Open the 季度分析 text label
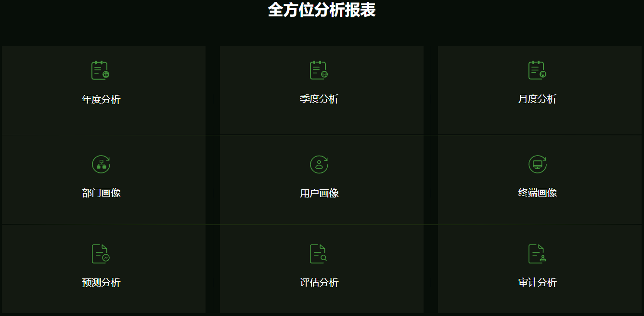The width and height of the screenshot is (644, 316). (x=319, y=99)
